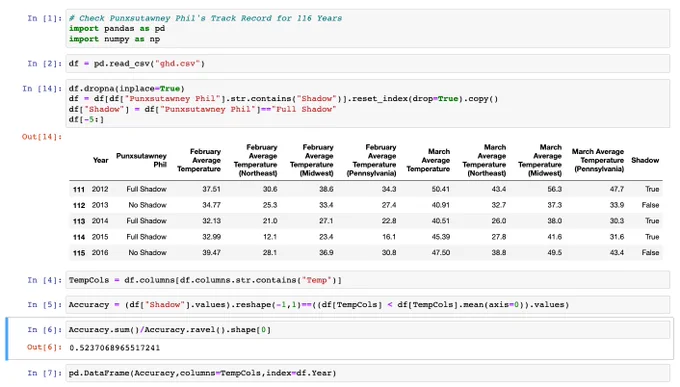The image size is (680, 387).
Task: Click row index 114
Action: pos(79,237)
